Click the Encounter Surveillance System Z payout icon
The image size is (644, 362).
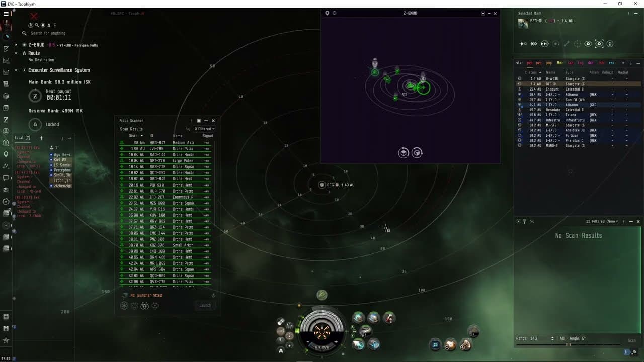(x=35, y=96)
